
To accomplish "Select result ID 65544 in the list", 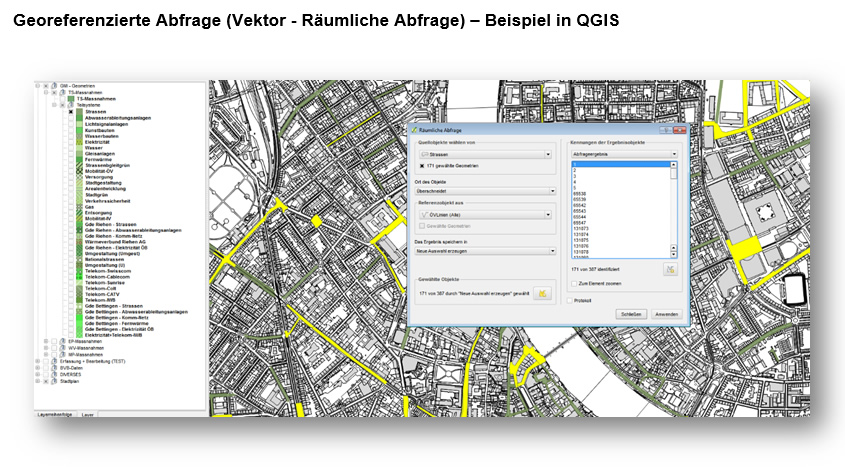I will pos(579,217).
